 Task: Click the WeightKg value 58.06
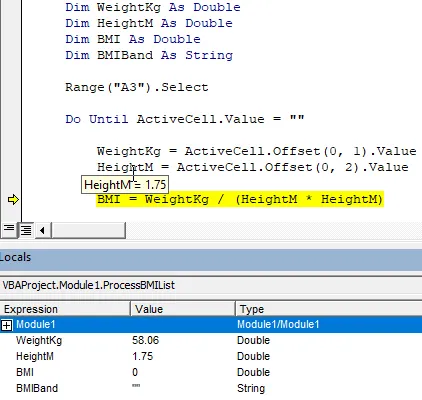tap(146, 340)
